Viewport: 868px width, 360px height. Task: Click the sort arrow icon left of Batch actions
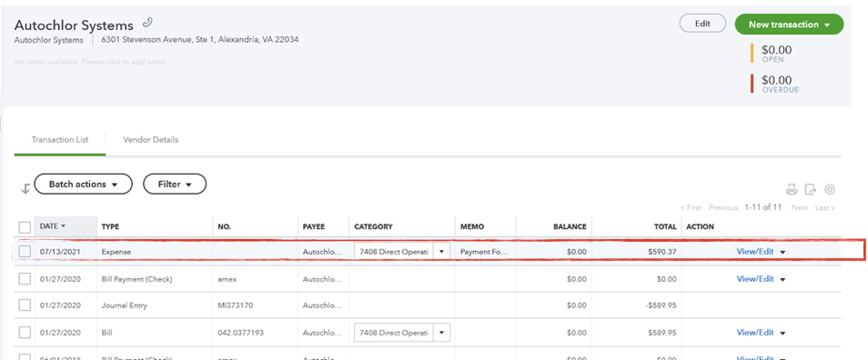click(25, 188)
